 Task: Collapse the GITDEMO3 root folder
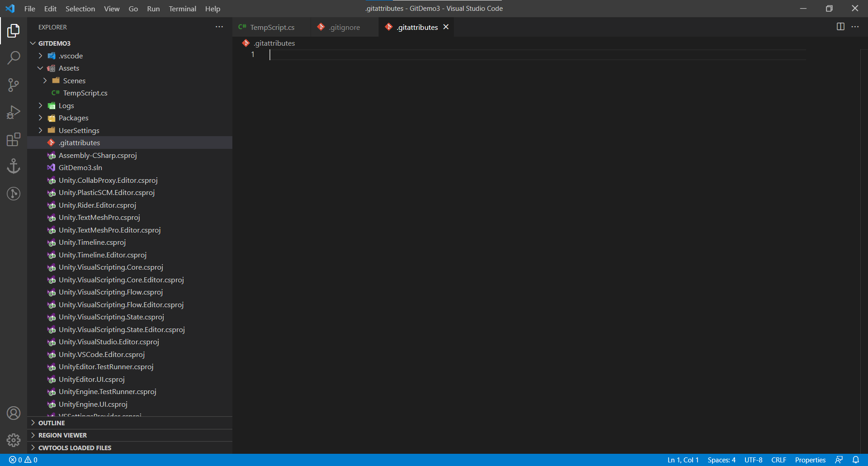point(33,43)
